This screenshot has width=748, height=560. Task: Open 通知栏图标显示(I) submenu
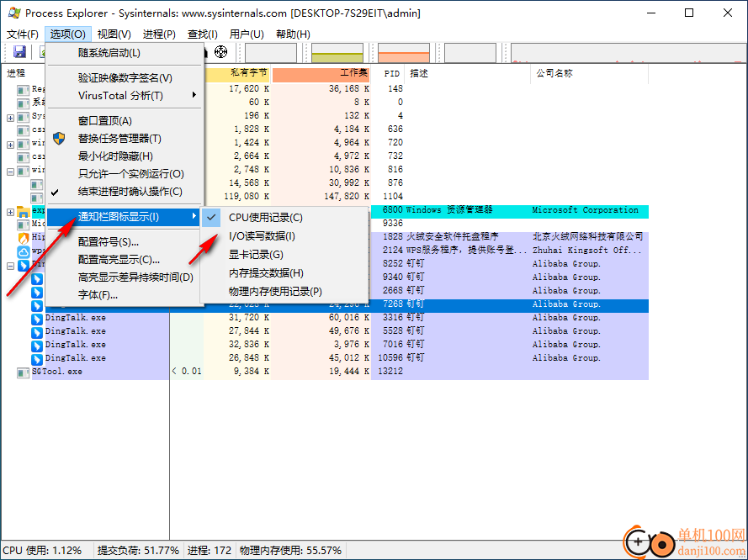click(125, 217)
